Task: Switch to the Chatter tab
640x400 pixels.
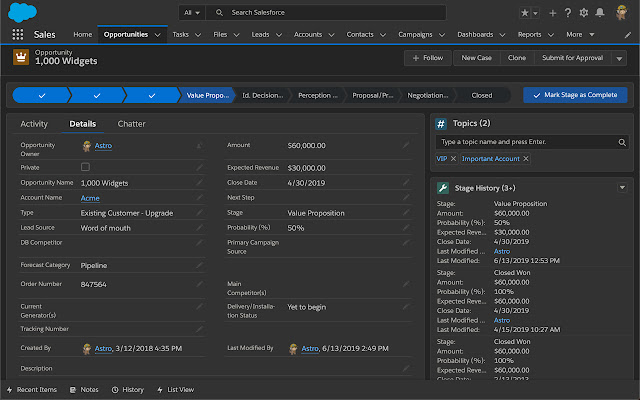Action: click(131, 124)
